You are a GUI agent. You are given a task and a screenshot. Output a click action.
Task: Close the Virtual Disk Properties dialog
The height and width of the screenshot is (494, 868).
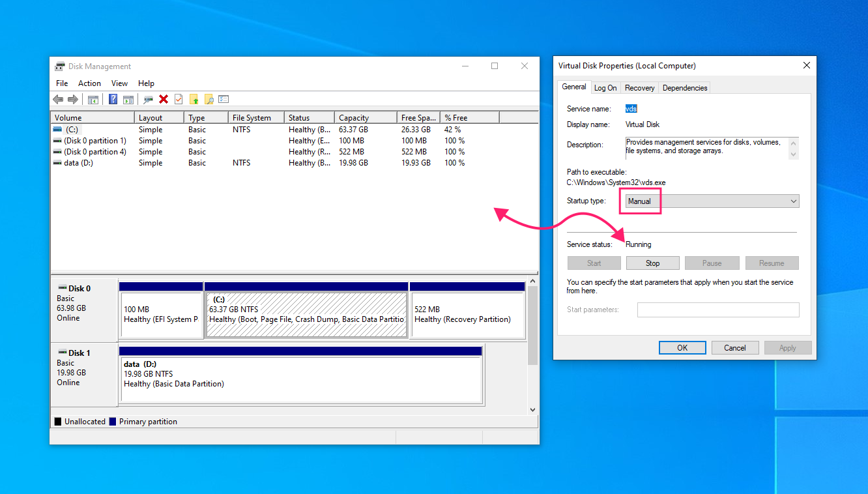807,65
